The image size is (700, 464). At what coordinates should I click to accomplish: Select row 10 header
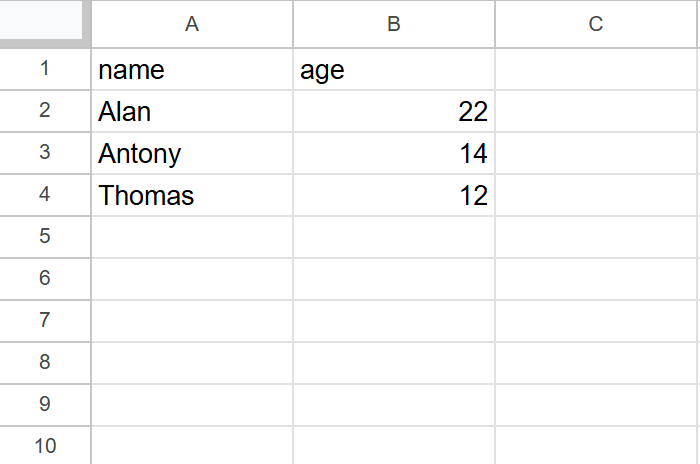(x=45, y=446)
